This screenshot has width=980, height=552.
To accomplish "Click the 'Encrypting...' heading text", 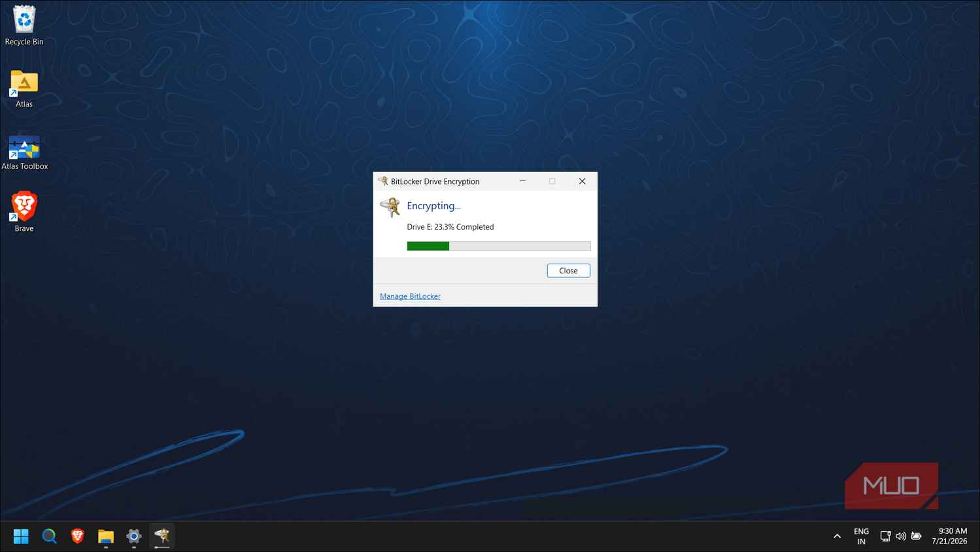I will point(433,205).
